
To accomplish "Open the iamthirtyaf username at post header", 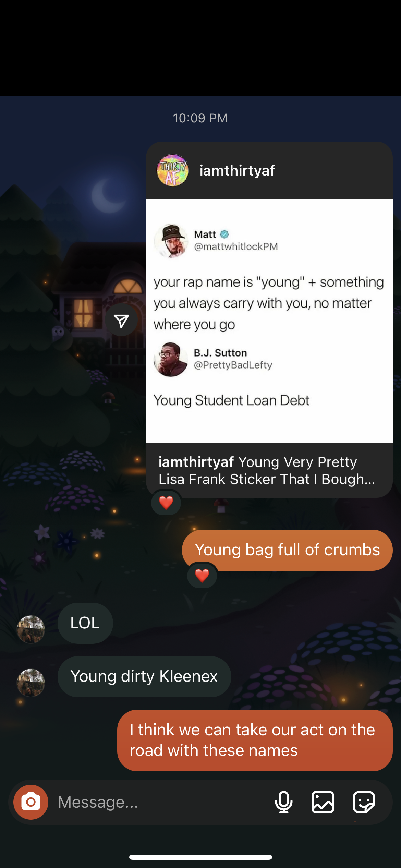I will click(x=237, y=170).
